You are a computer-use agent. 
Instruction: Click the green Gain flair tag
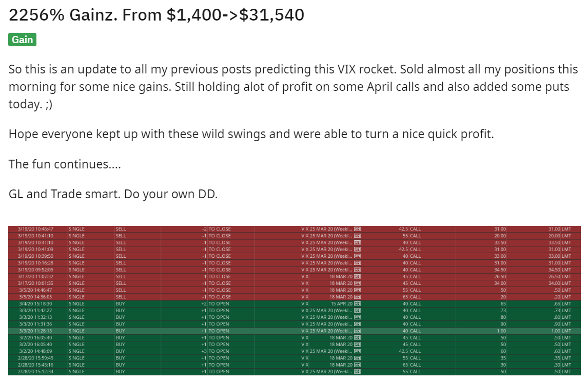click(x=22, y=40)
